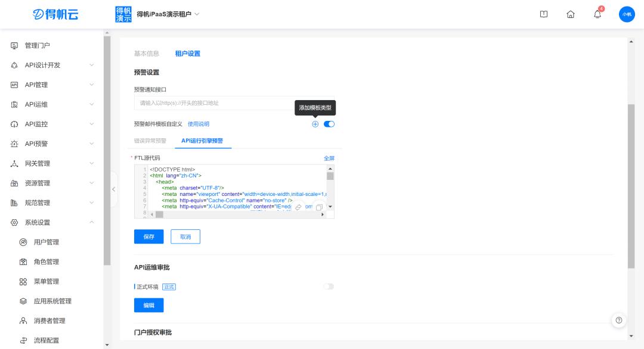Click the API管理 sidebar icon
Screen dimensions: 644x349
coord(14,85)
